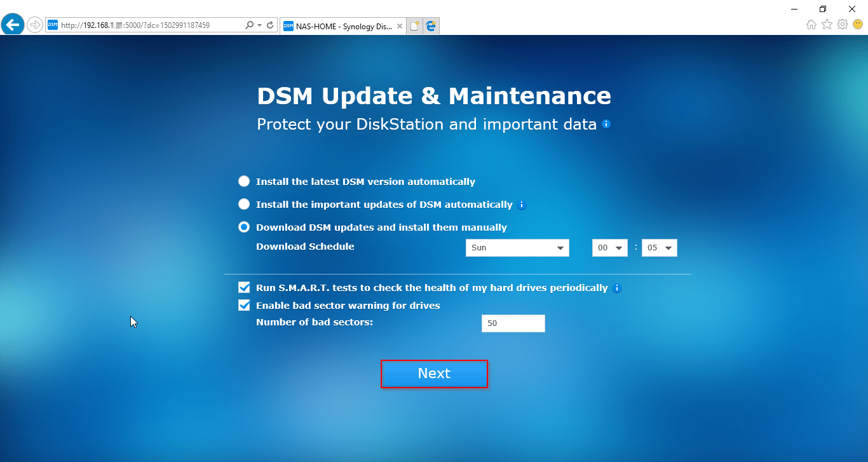Viewport: 868px width, 462px height.
Task: Select 'Download DSM updates and install manually'
Action: coord(244,227)
